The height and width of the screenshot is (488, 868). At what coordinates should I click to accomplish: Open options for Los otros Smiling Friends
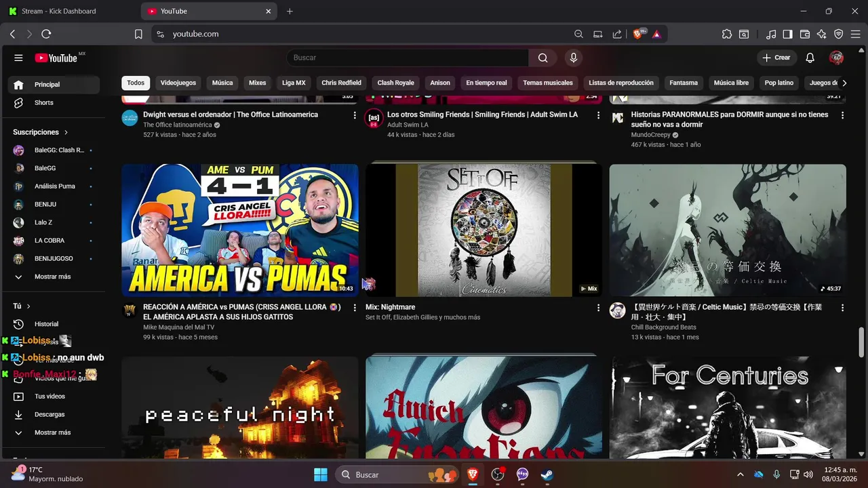(598, 115)
